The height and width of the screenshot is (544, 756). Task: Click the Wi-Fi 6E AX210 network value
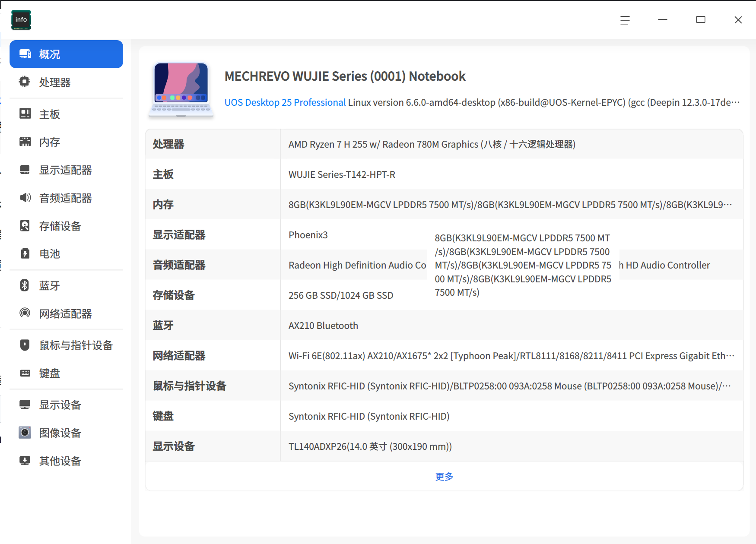tap(511, 356)
